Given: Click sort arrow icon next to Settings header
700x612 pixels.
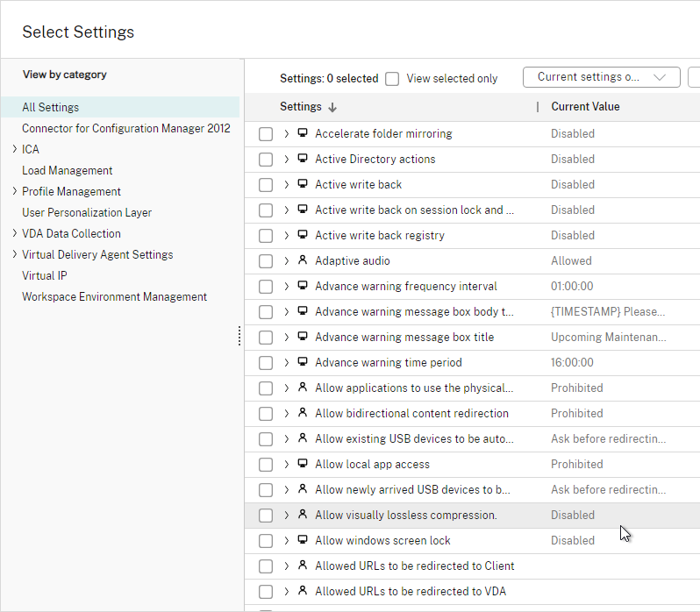Looking at the screenshot, I should point(332,107).
